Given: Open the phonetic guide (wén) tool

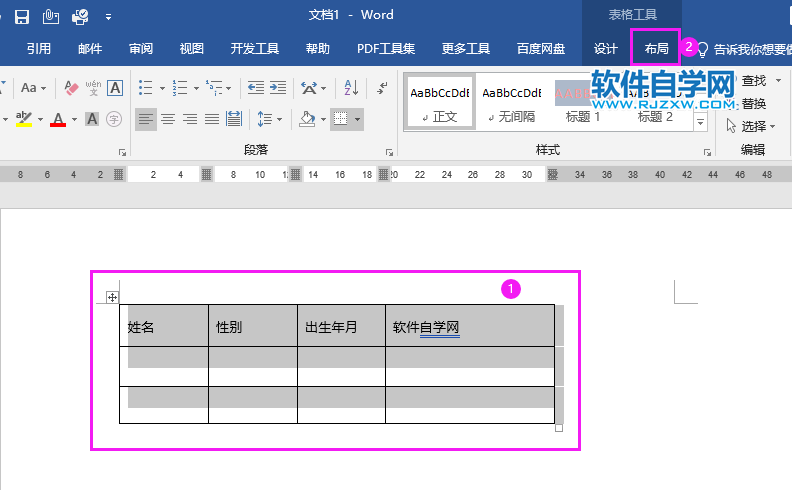Looking at the screenshot, I should 93,88.
